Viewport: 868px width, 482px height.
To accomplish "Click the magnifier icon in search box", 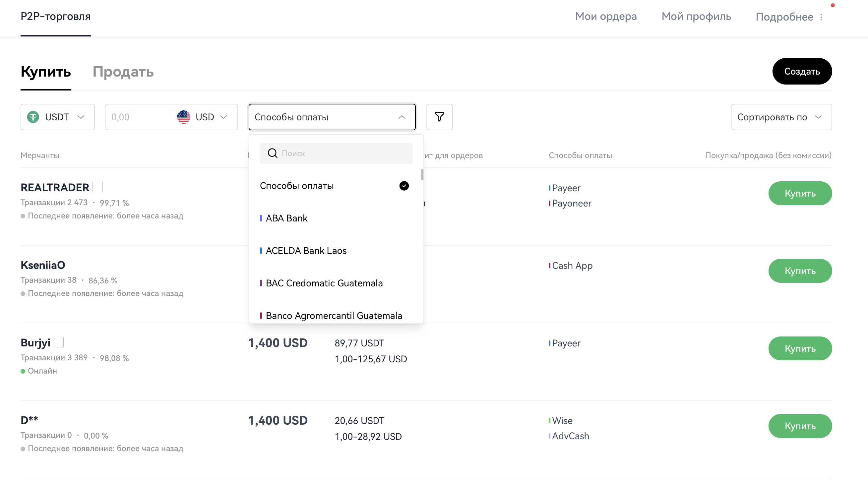I will coord(272,153).
